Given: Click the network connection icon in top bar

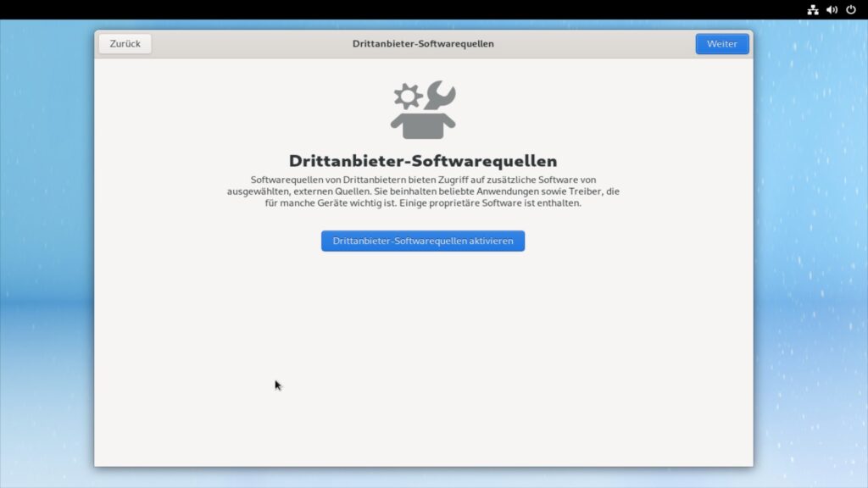Looking at the screenshot, I should [x=813, y=10].
